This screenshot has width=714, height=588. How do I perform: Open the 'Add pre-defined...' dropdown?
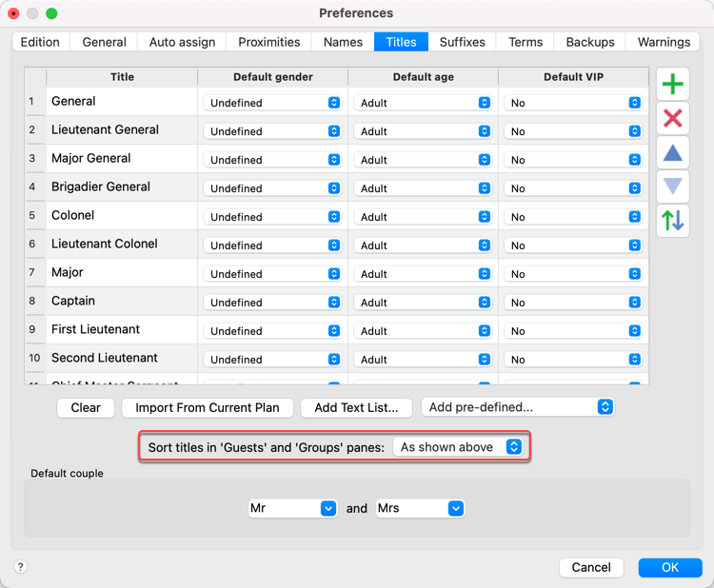coord(518,407)
